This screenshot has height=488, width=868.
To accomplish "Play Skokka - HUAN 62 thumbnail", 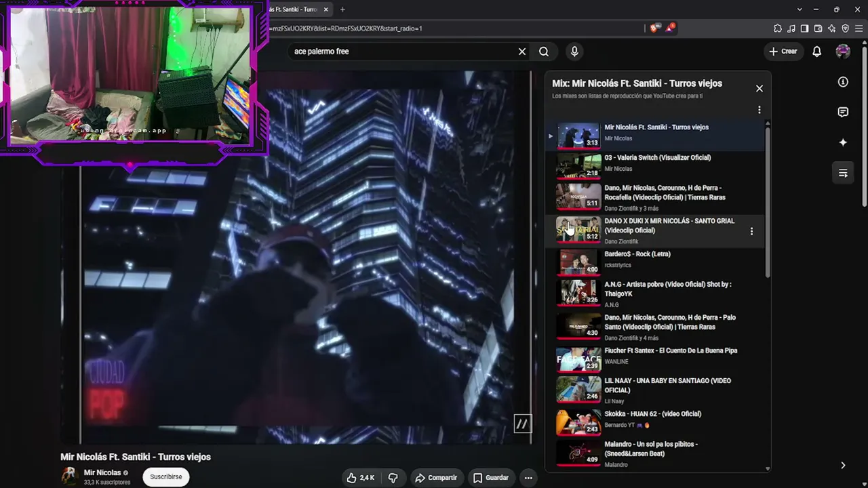I will [x=578, y=422].
